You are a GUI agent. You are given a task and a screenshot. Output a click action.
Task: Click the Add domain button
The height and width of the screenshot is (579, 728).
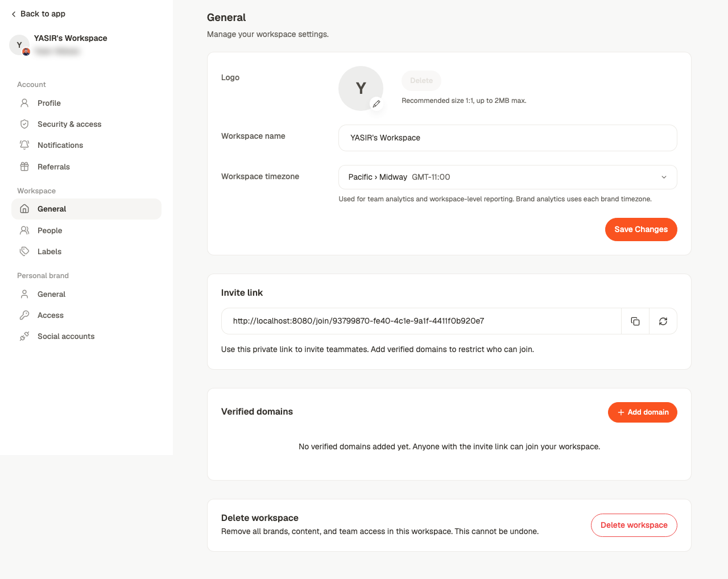coord(643,412)
